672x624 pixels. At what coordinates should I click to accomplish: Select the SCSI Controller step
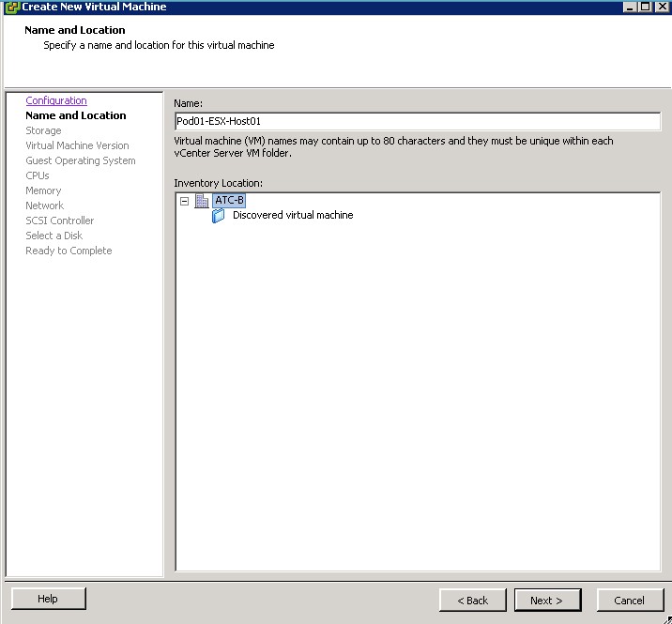60,221
